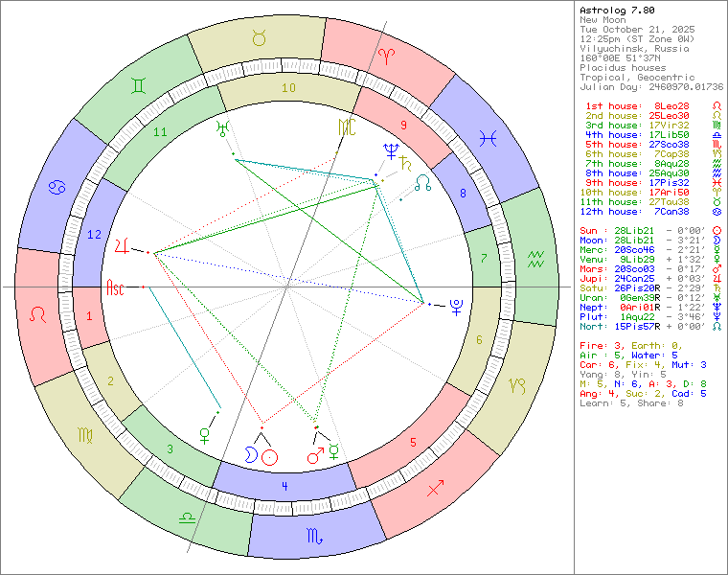Select the MC midheaven glyph in the wheel

point(346,126)
